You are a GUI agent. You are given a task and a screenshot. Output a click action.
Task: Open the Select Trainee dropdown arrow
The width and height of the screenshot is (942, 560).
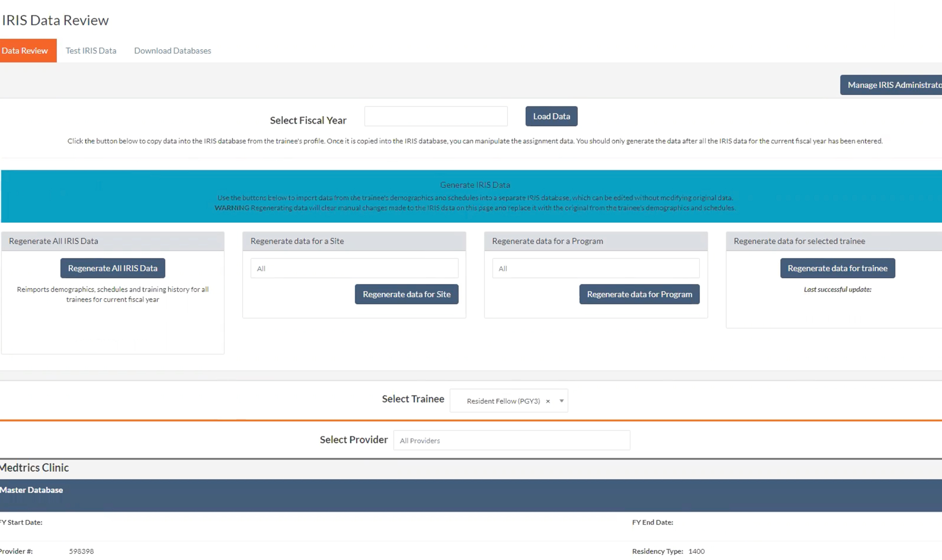tap(562, 401)
